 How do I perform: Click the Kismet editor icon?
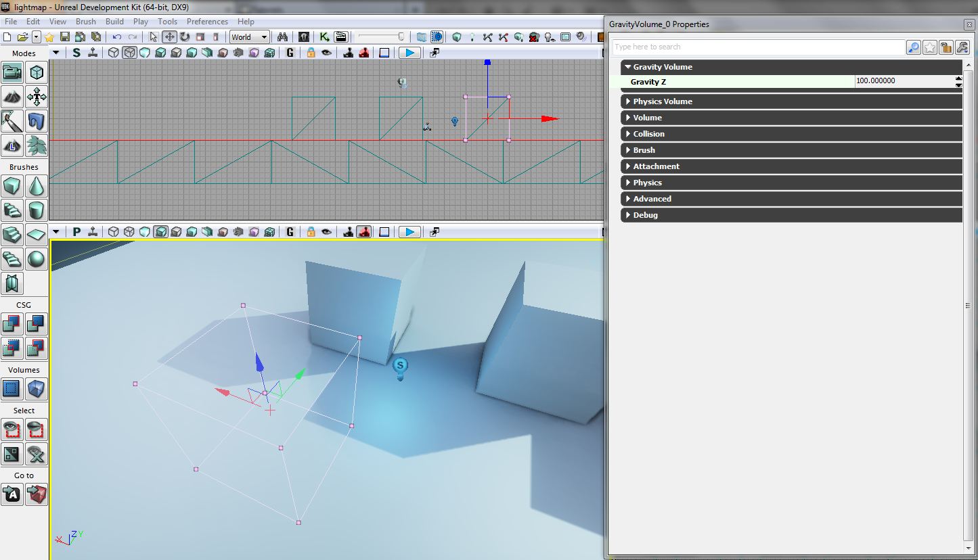[x=324, y=37]
